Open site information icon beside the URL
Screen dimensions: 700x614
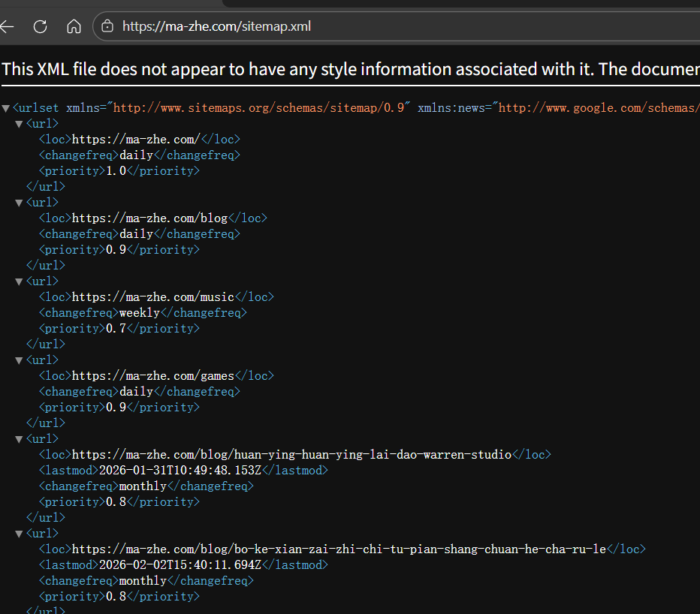(x=107, y=26)
